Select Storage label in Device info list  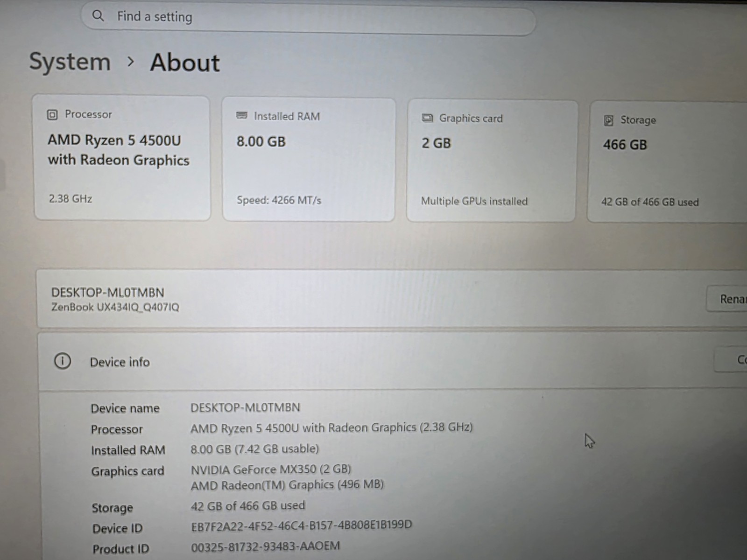click(x=113, y=508)
